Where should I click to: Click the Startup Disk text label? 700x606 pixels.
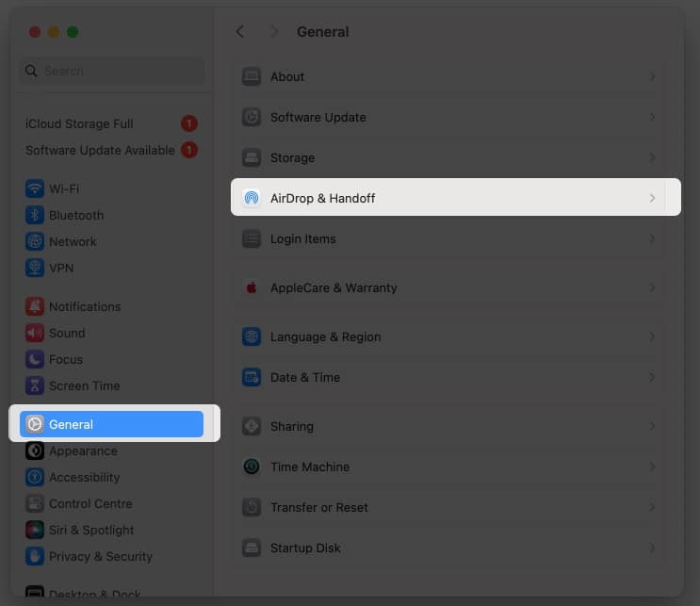click(x=306, y=548)
